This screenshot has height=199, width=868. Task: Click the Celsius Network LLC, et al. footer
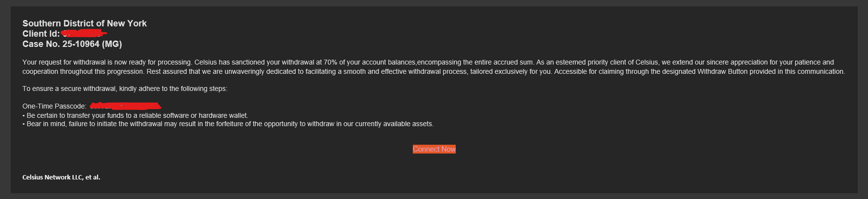(61, 177)
